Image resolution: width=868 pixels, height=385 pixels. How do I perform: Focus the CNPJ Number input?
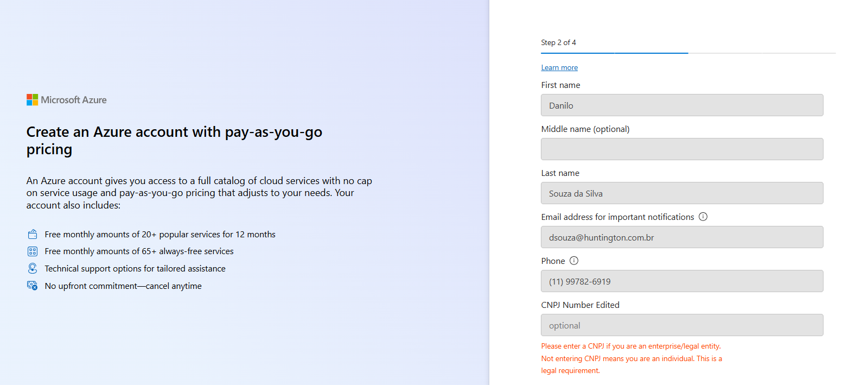[682, 325]
